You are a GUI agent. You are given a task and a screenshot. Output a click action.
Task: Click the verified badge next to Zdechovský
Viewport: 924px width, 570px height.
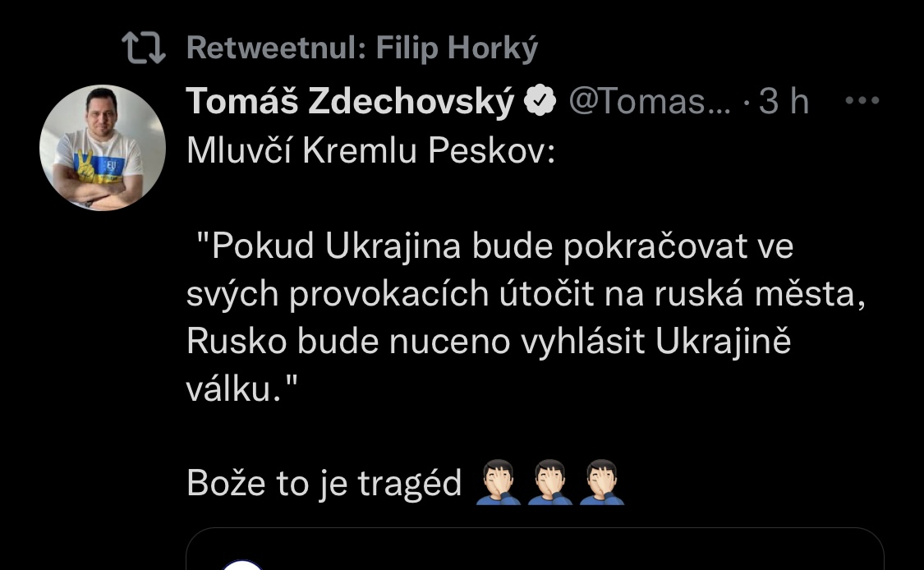pos(540,103)
